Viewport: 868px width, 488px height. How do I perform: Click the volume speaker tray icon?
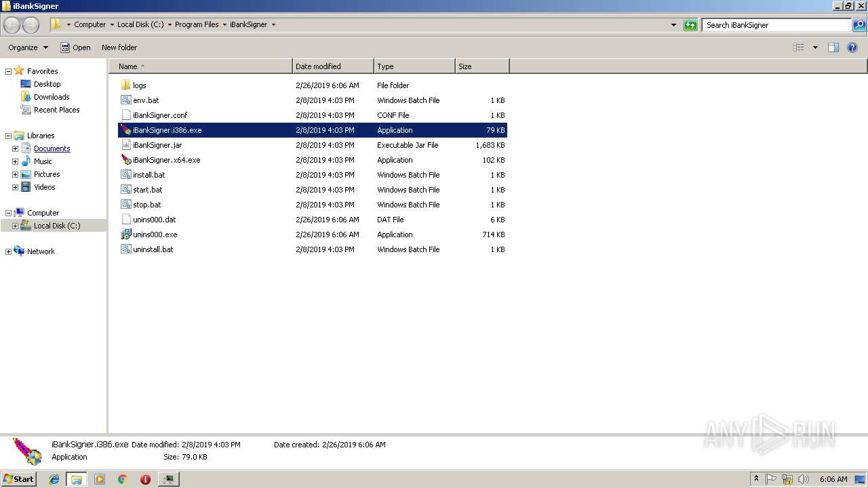[x=804, y=479]
